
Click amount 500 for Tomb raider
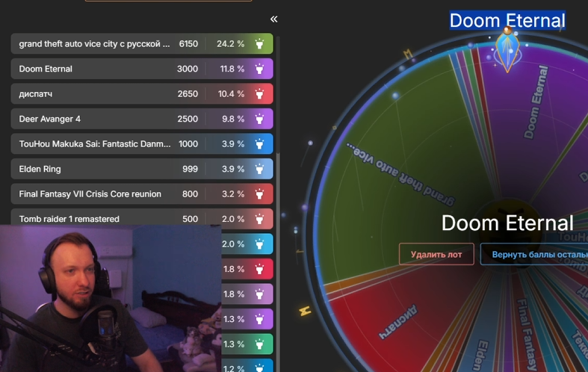(x=190, y=219)
